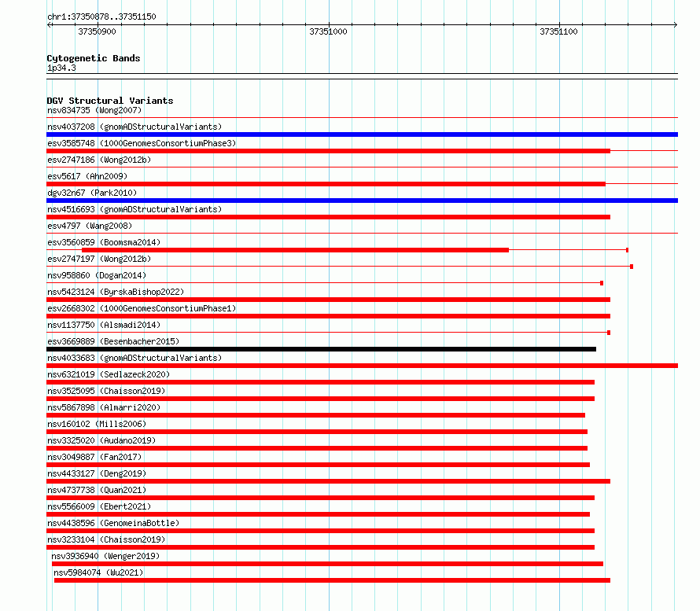The image size is (700, 611).
Task: Click the red bar under nsv5984074 Wu2021
Action: (332, 580)
